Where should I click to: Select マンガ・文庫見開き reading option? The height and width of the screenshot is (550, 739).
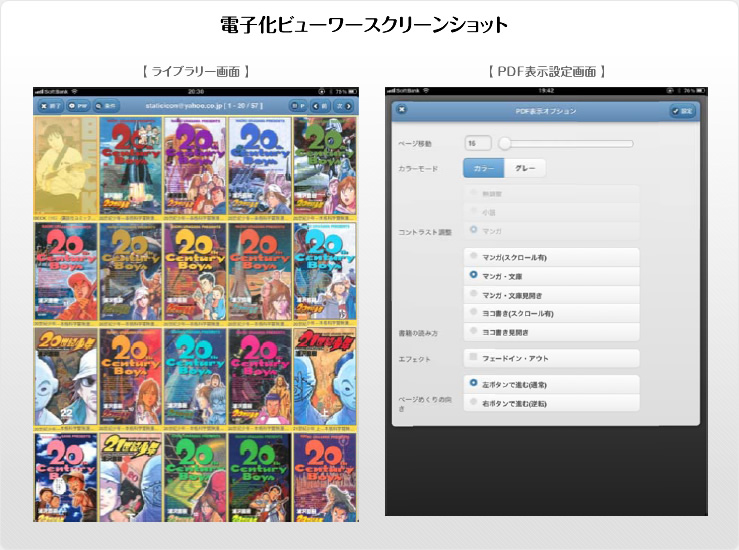[x=473, y=295]
